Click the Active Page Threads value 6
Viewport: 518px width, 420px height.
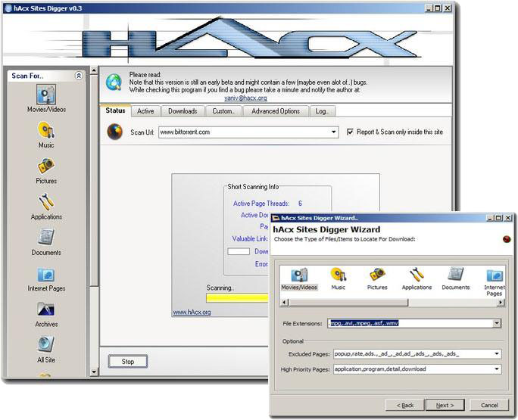pyautogui.click(x=300, y=204)
